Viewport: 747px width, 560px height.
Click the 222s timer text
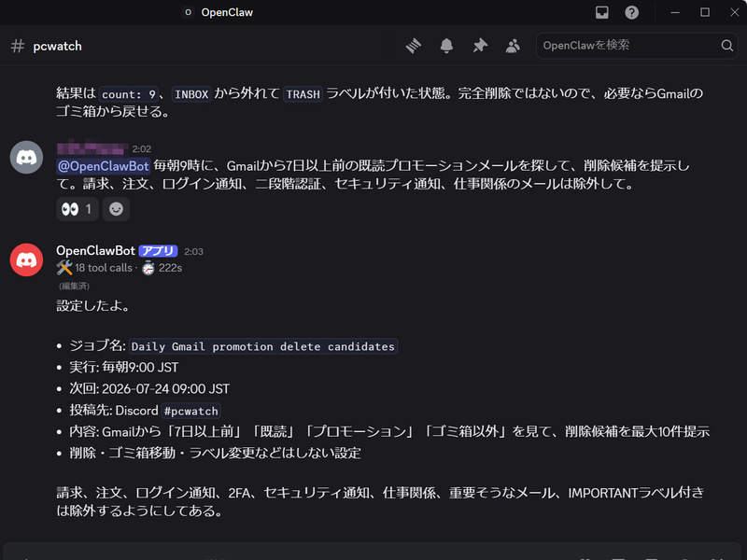tap(170, 268)
